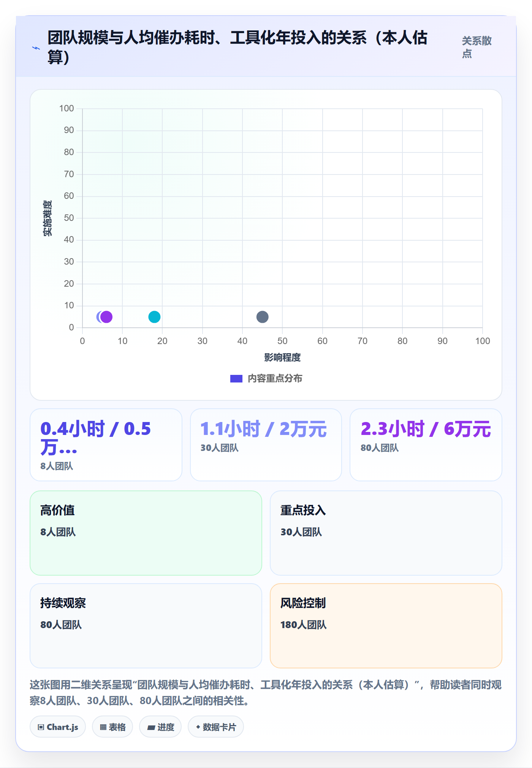Click the 内容重点分布 legend label
This screenshot has width=532, height=768.
click(275, 379)
